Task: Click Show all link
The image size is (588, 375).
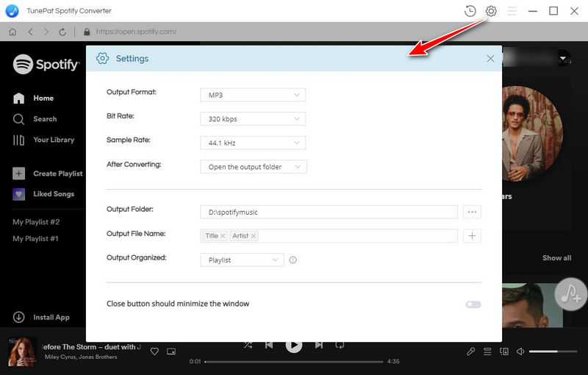Action: (x=556, y=258)
